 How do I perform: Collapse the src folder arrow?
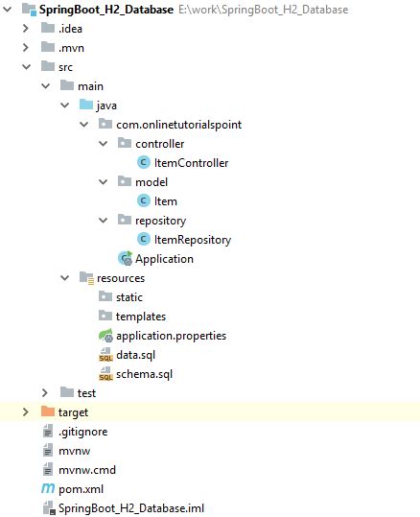point(26,67)
